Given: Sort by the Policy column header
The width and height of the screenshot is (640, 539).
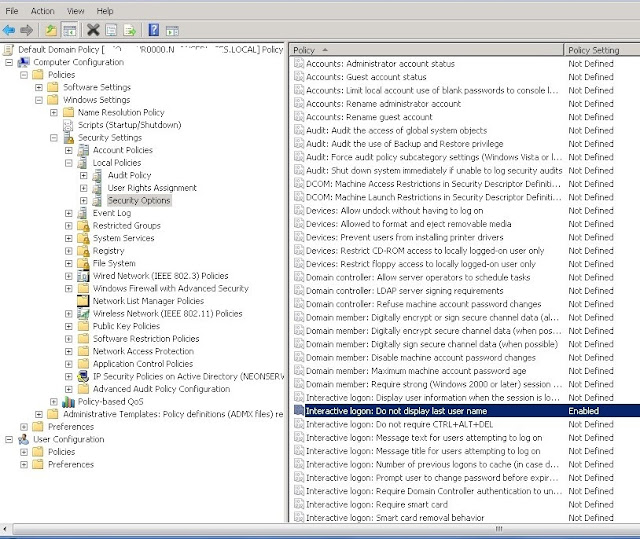Looking at the screenshot, I should pyautogui.click(x=427, y=50).
